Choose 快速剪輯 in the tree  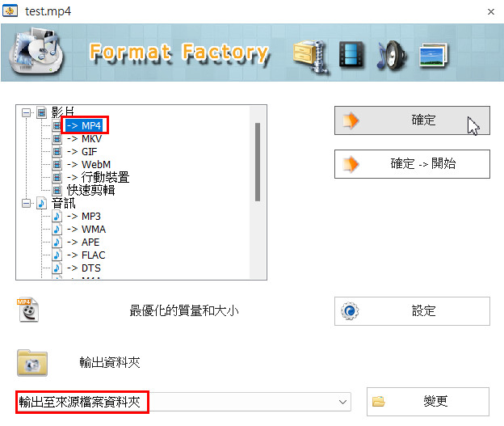point(90,190)
